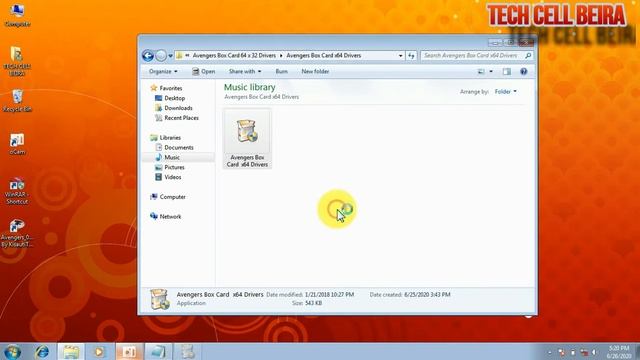Image resolution: width=640 pixels, height=360 pixels.
Task: Select Libraries in the navigation pane
Action: click(165, 138)
